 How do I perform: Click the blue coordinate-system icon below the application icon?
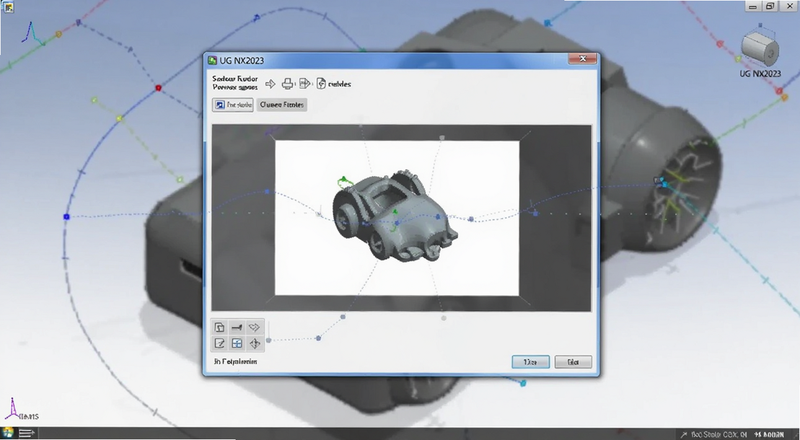pos(33,33)
